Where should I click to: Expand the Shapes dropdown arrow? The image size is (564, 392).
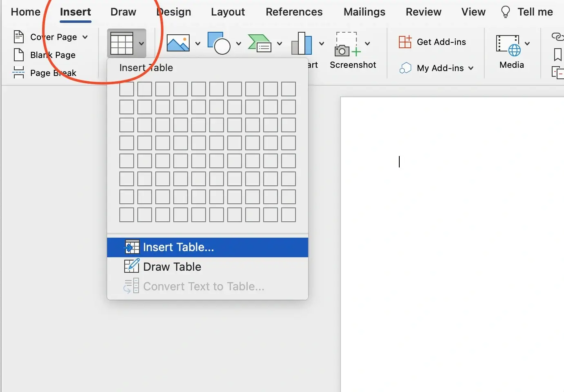238,43
